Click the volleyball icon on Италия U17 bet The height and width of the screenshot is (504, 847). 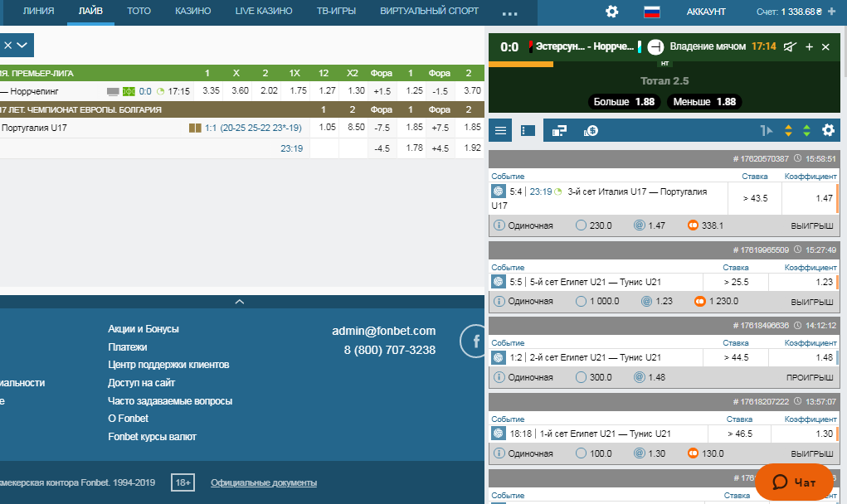tap(498, 191)
